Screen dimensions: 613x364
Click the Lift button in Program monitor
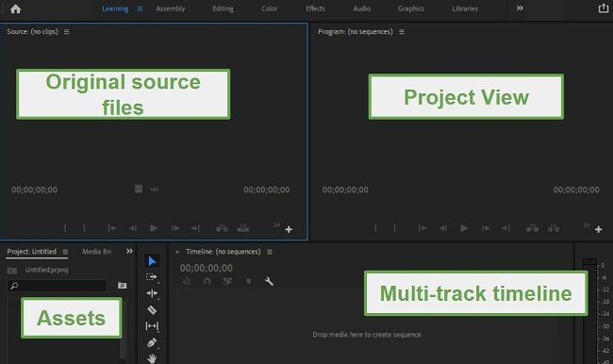(532, 228)
